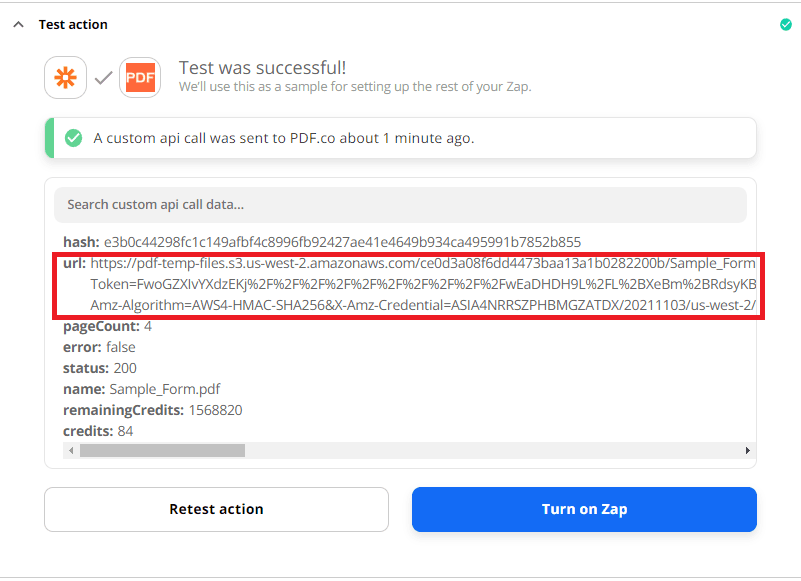Click the status 200 value
The width and height of the screenshot is (801, 581).
pos(123,367)
